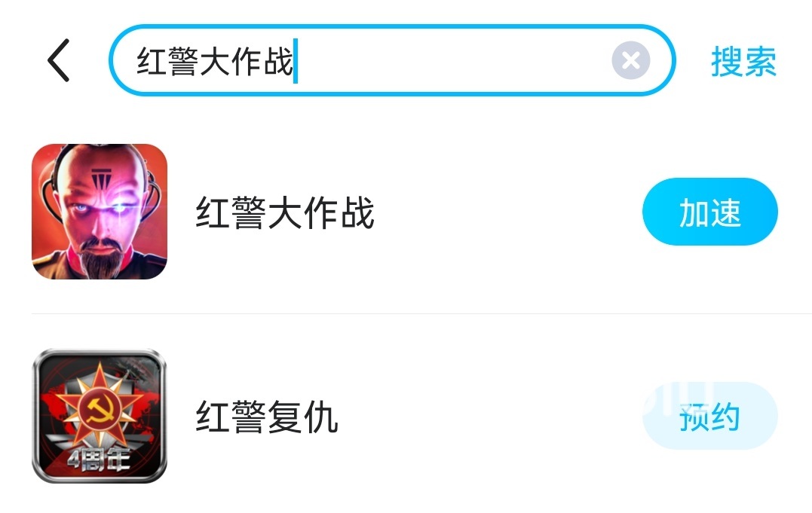Click the 4周年 badge on the 红警复仇 icon

point(99,459)
